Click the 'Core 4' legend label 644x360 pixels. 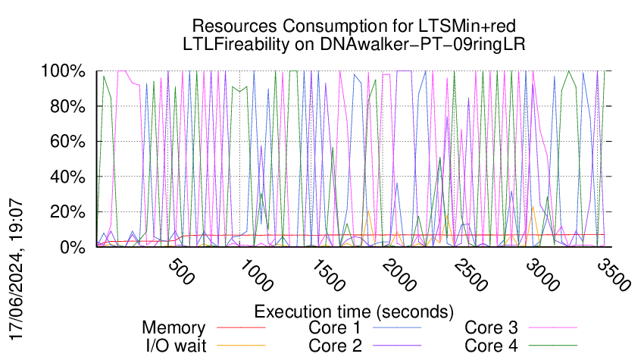pos(491,346)
